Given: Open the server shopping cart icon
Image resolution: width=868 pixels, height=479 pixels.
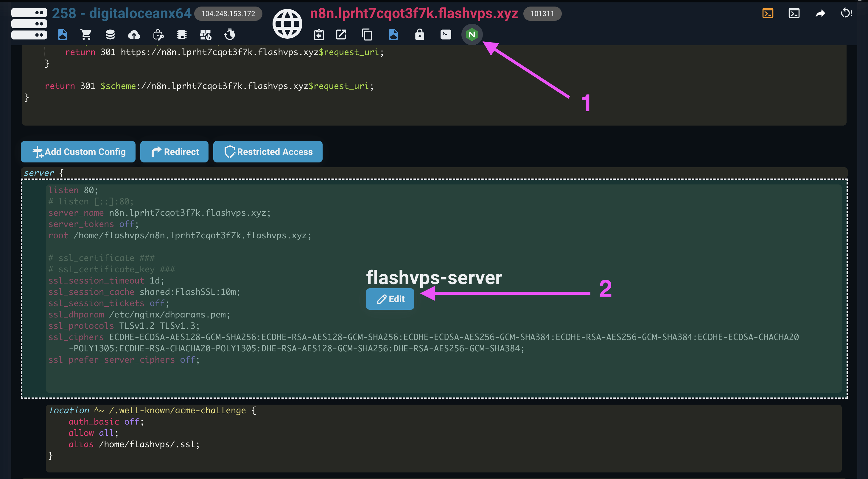Looking at the screenshot, I should [86, 34].
